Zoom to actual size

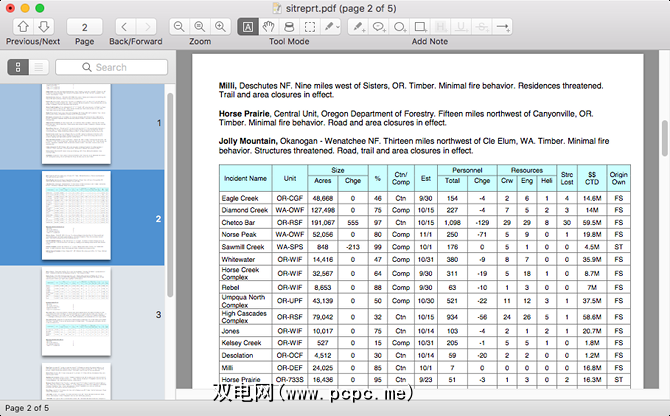222,26
